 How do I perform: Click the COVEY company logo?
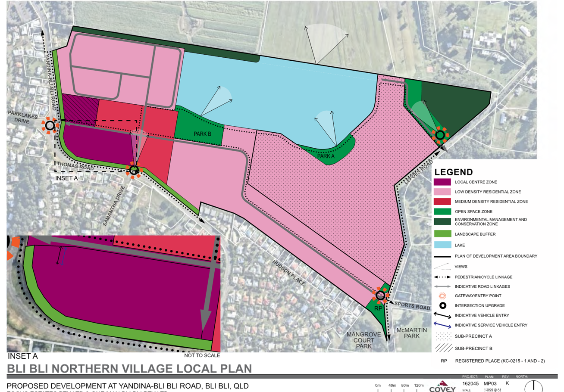[x=443, y=387]
